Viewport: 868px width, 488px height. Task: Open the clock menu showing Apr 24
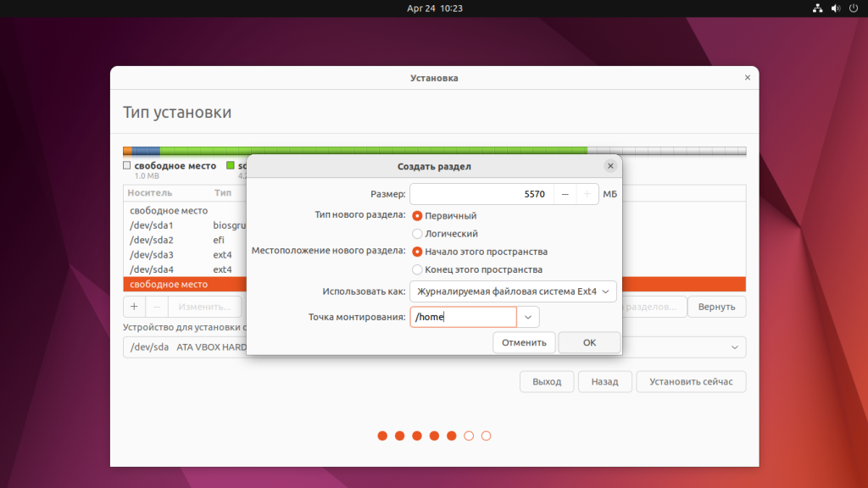point(434,8)
